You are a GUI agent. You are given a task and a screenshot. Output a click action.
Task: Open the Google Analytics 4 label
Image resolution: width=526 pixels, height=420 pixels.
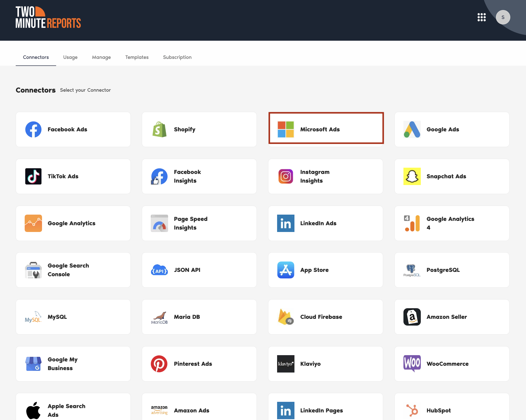pyautogui.click(x=450, y=223)
